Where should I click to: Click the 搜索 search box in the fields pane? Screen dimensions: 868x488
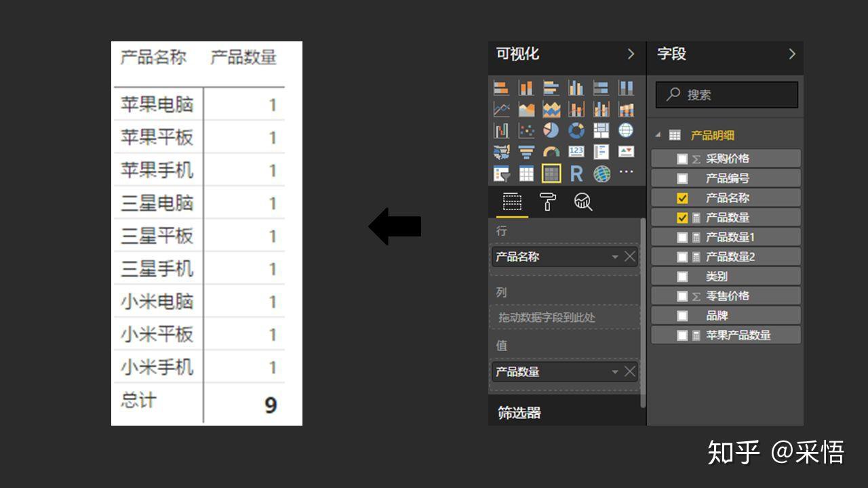726,95
